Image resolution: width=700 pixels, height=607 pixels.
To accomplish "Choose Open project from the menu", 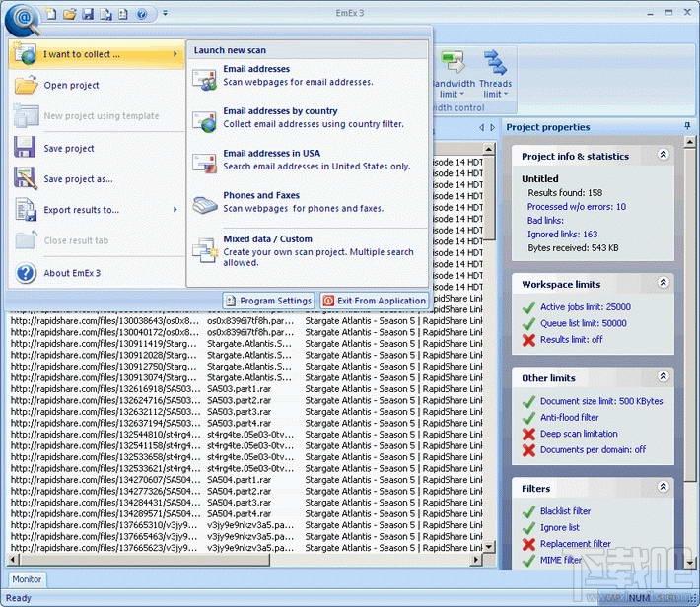I will tap(97, 86).
